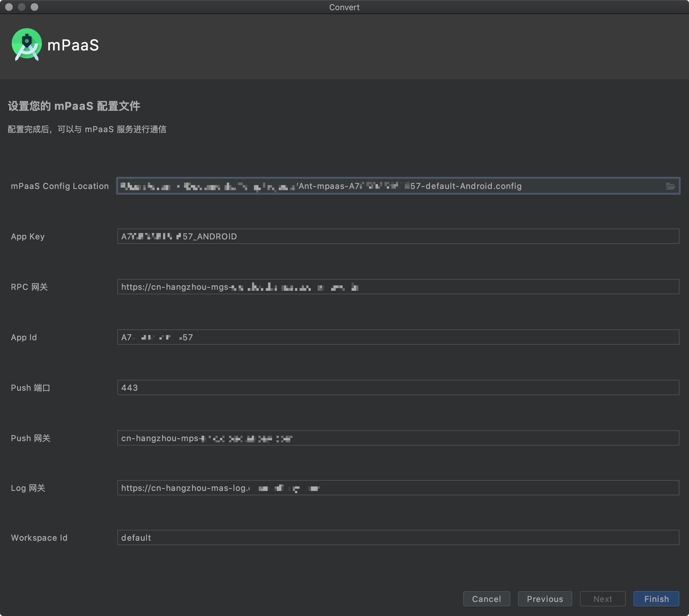
Task: Click the Push 端口 label
Action: pos(30,388)
